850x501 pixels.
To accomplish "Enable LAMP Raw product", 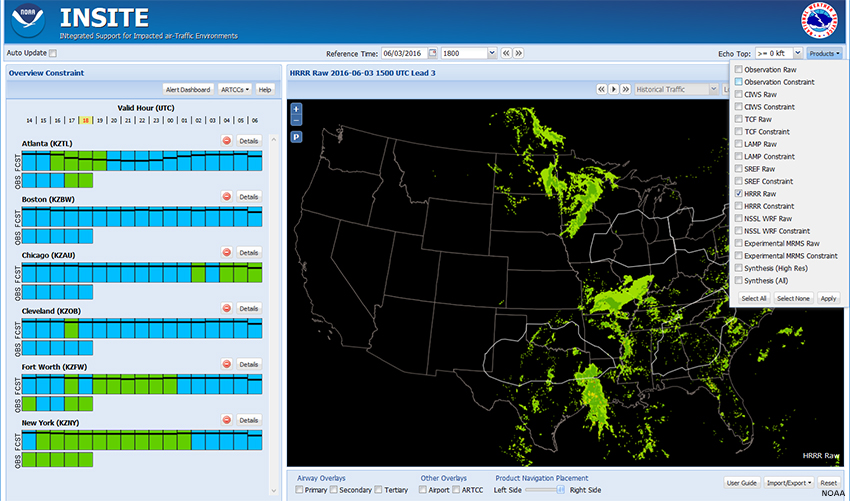I will tap(738, 144).
